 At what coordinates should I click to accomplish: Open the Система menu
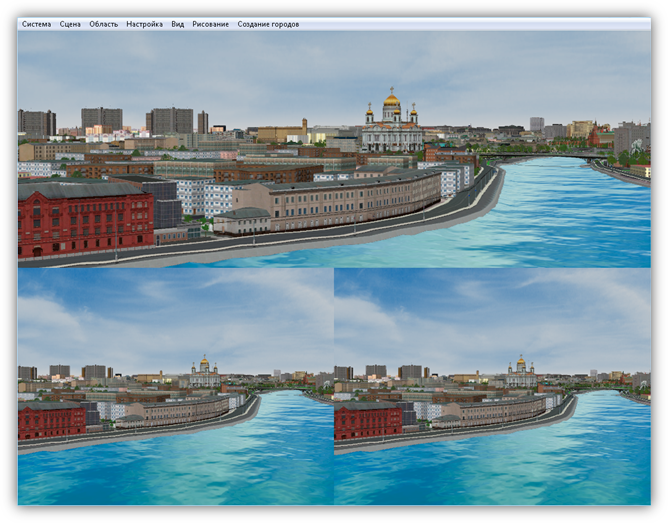click(x=36, y=24)
